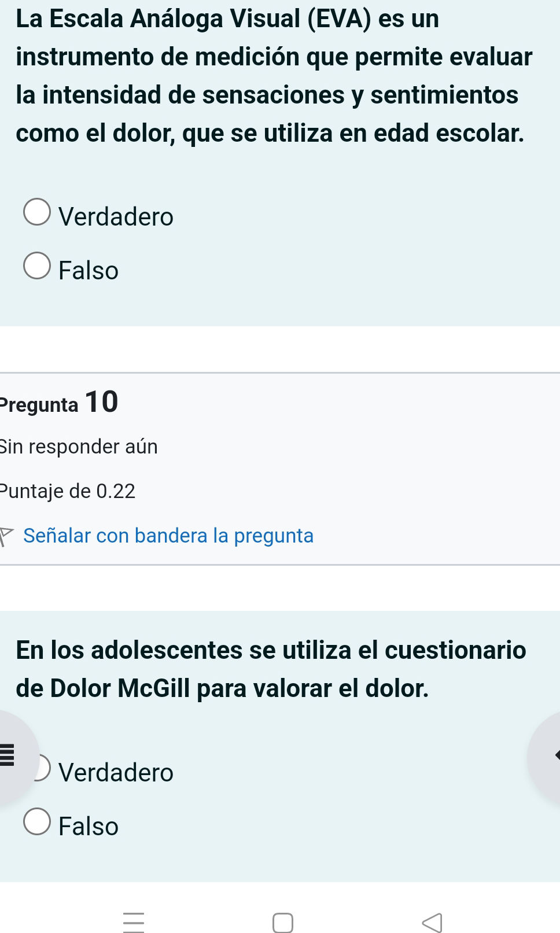Click the Verdadero label under the McGill question

coord(116,773)
